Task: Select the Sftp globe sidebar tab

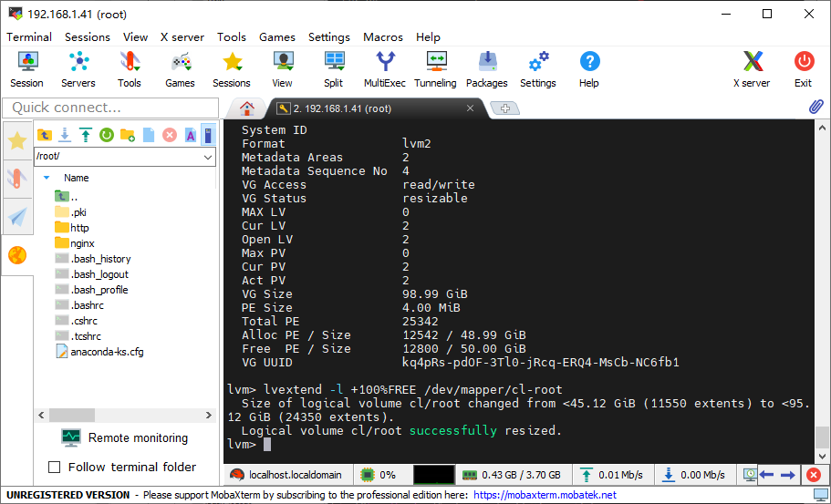Action: (17, 256)
